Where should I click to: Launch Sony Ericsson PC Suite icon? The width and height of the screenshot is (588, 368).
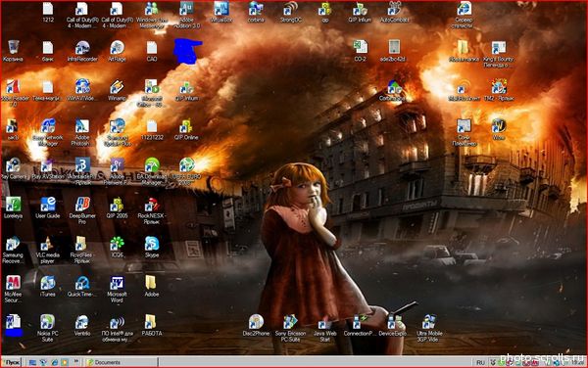click(x=290, y=328)
